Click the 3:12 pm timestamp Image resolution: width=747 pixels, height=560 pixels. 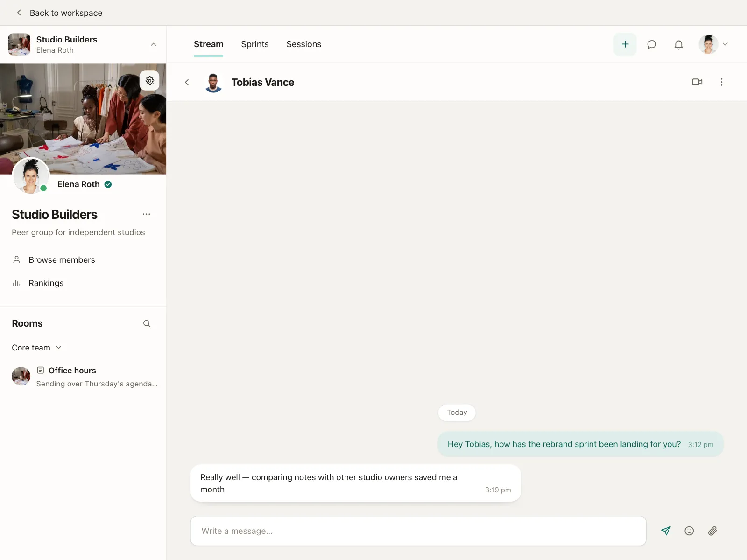[701, 445]
